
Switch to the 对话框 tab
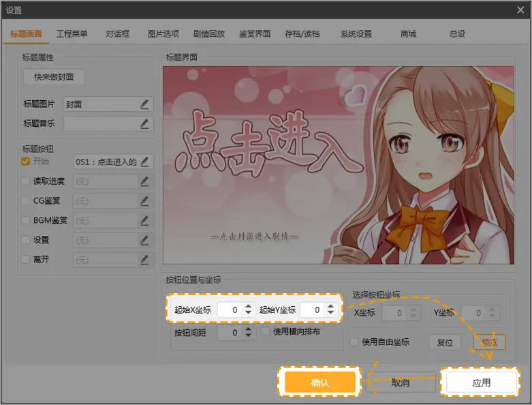tap(117, 33)
